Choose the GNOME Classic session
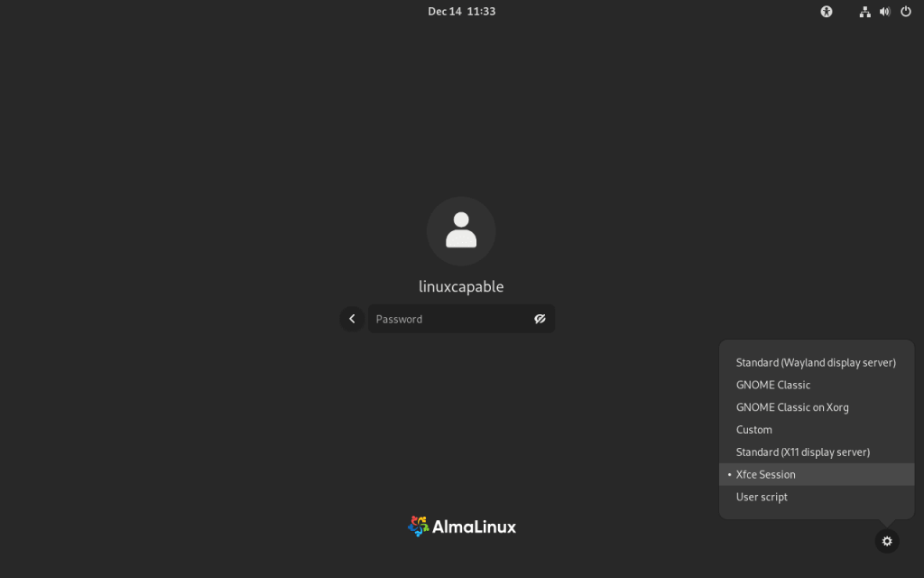The width and height of the screenshot is (924, 578). 817,385
